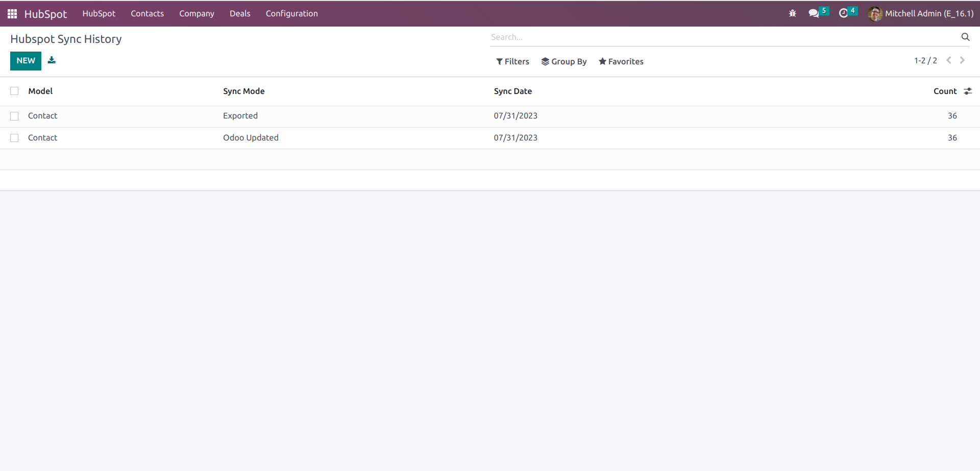Expand the Favorites dropdown
Viewport: 980px width, 471px height.
621,61
